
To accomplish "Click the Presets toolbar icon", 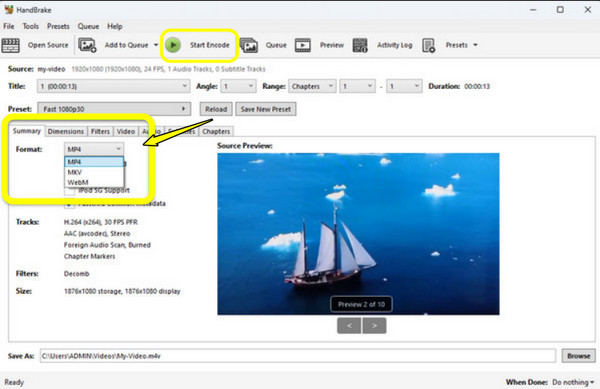I will click(x=429, y=45).
